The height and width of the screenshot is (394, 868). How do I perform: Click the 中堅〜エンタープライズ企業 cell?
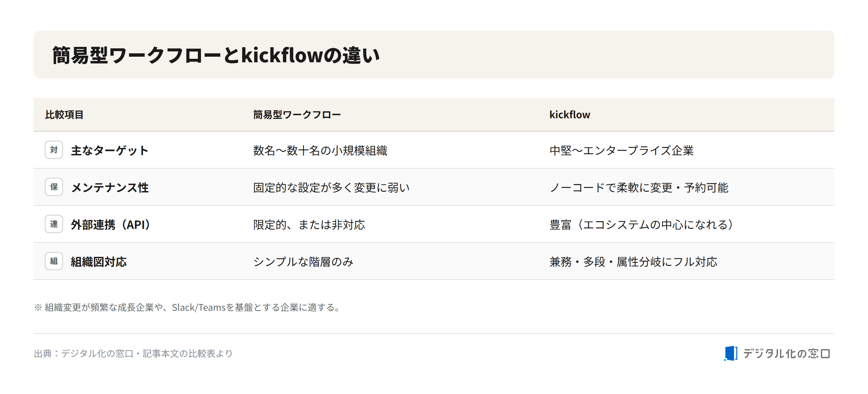[x=622, y=150]
